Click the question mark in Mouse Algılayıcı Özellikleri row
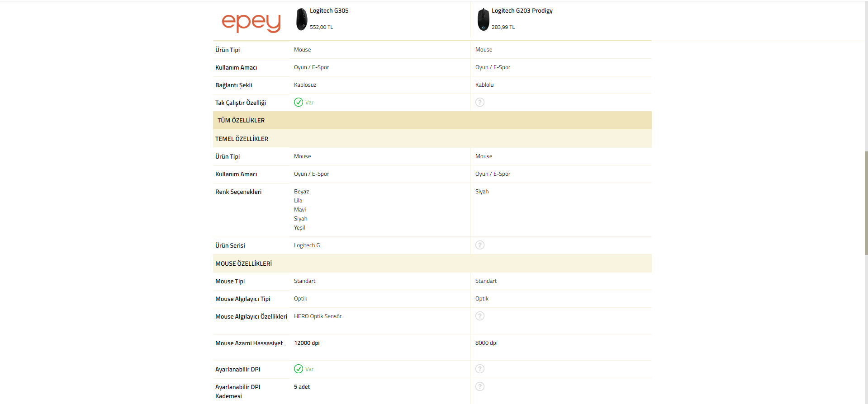 coord(480,316)
